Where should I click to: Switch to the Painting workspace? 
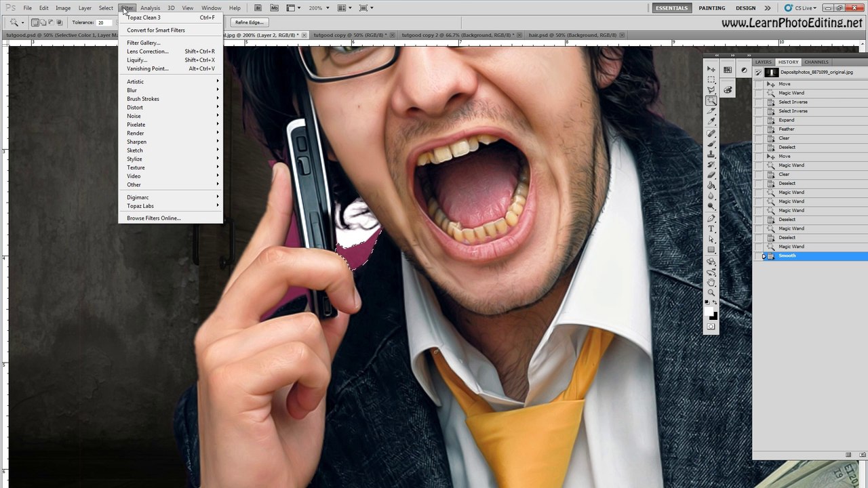tap(712, 8)
